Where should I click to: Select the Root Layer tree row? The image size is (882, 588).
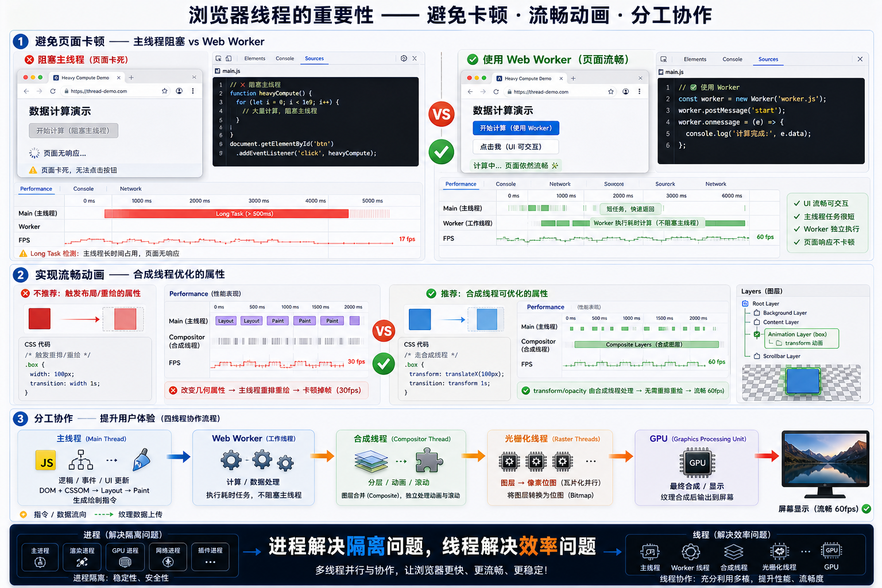click(x=761, y=304)
